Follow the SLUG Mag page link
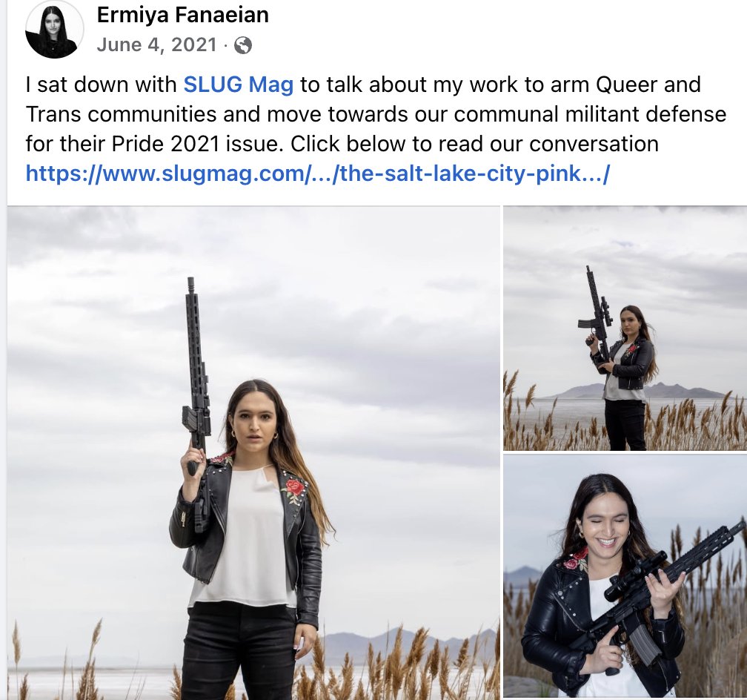Image resolution: width=747 pixels, height=700 pixels. [x=238, y=85]
